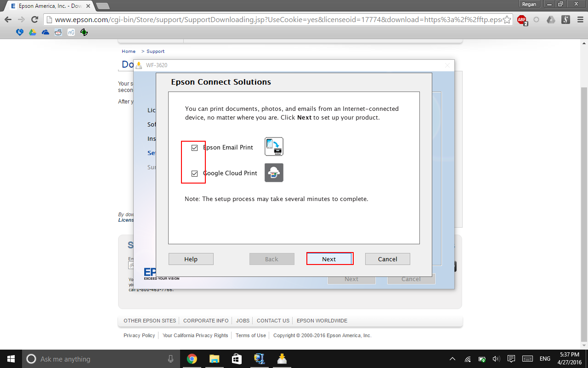The height and width of the screenshot is (368, 588).
Task: Click the Epson Email Print label text
Action: [228, 148]
